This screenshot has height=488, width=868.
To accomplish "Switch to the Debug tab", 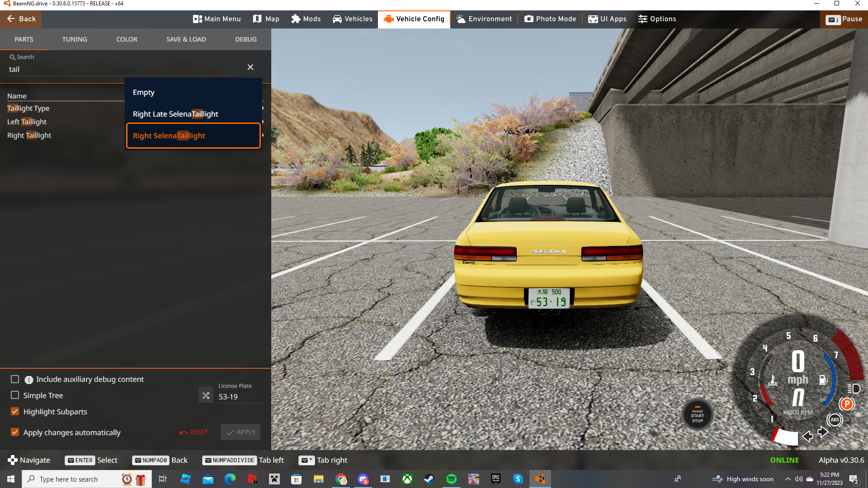I will click(246, 39).
